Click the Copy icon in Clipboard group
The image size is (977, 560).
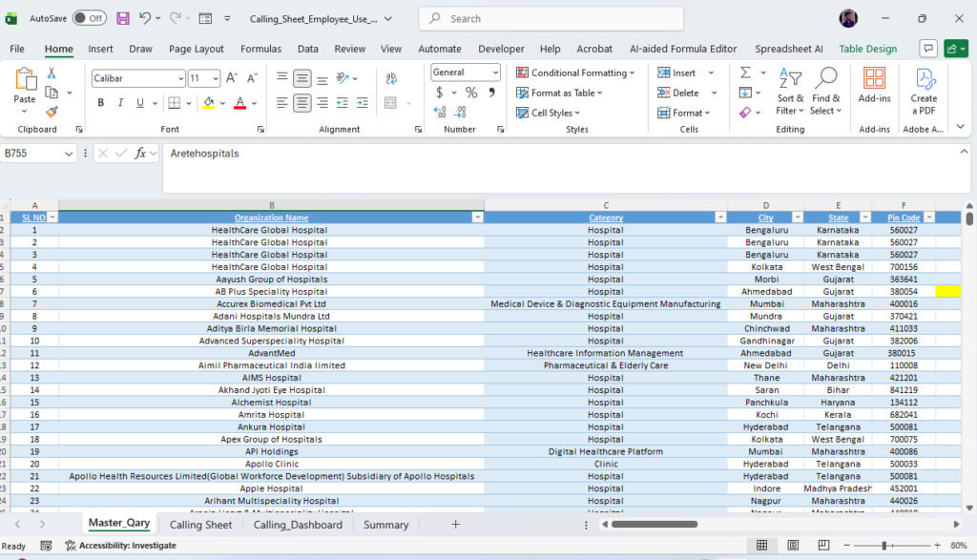(52, 93)
